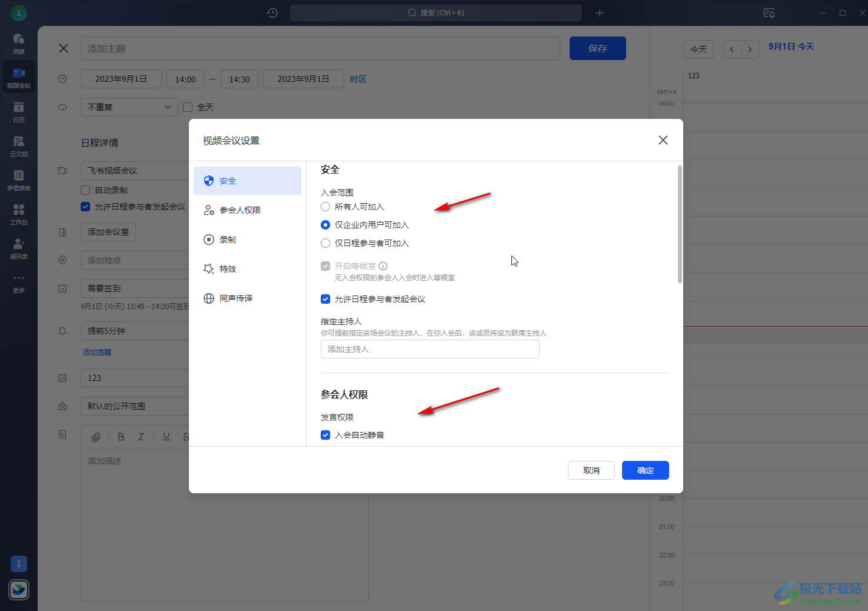Click the 添加主持人 input field
This screenshot has height=611, width=868.
pos(430,349)
